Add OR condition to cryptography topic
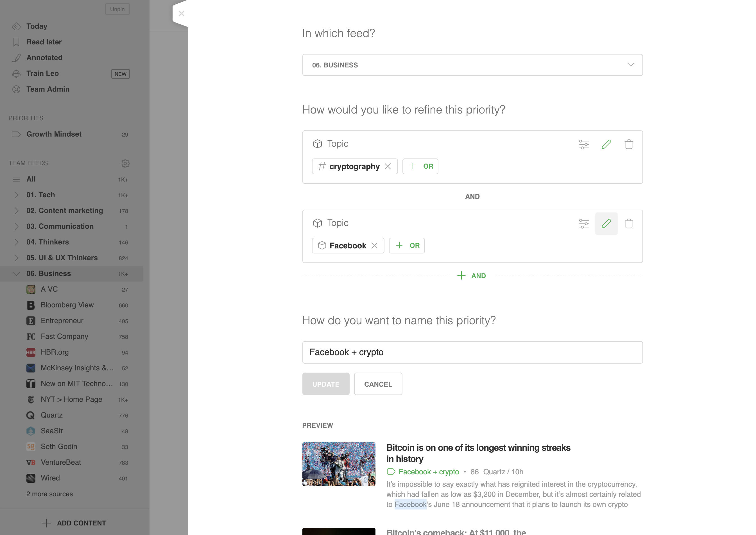Image resolution: width=756 pixels, height=535 pixels. click(420, 166)
